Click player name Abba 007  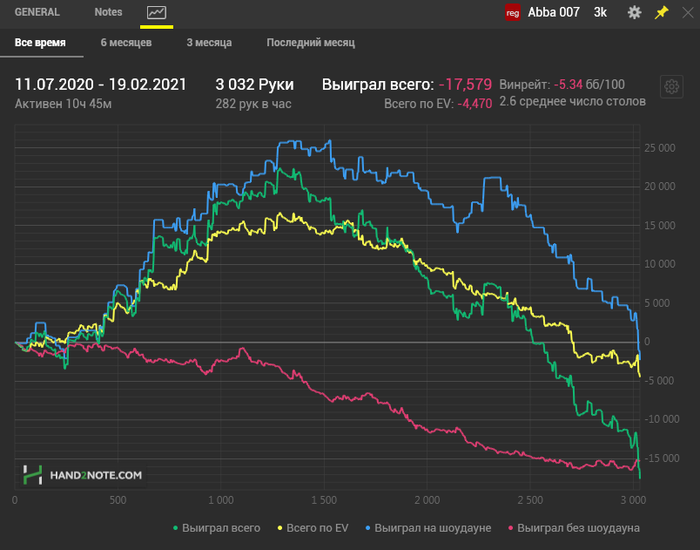click(554, 12)
